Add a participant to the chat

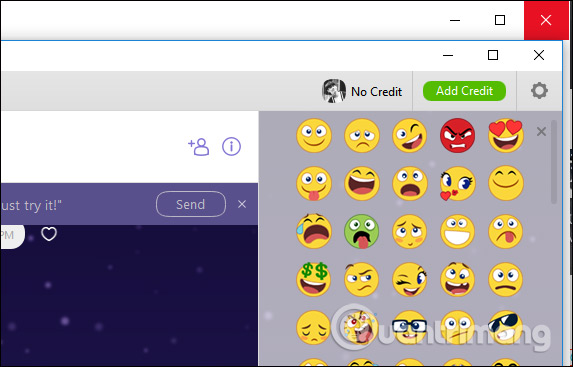198,147
